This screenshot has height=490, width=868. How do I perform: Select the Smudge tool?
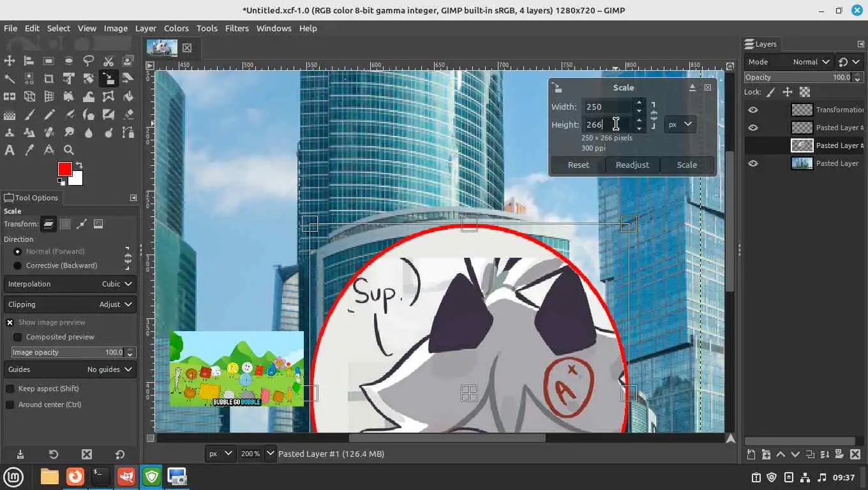(68, 133)
